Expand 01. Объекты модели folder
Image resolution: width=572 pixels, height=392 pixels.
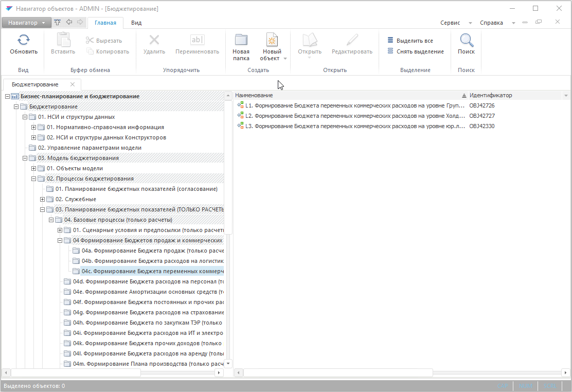(34, 168)
